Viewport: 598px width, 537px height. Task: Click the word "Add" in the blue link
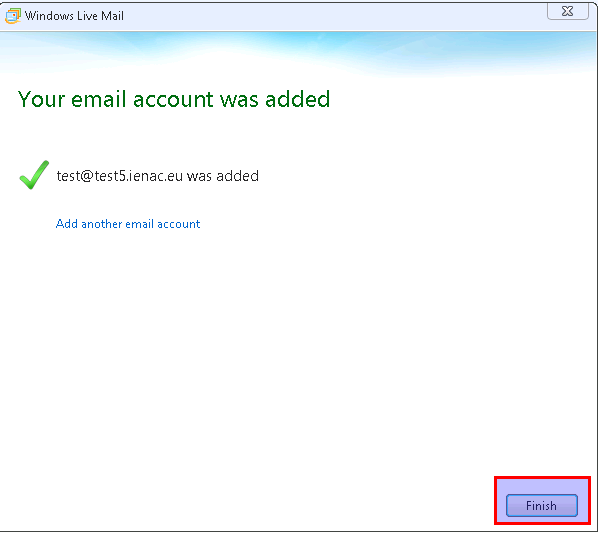(67, 224)
